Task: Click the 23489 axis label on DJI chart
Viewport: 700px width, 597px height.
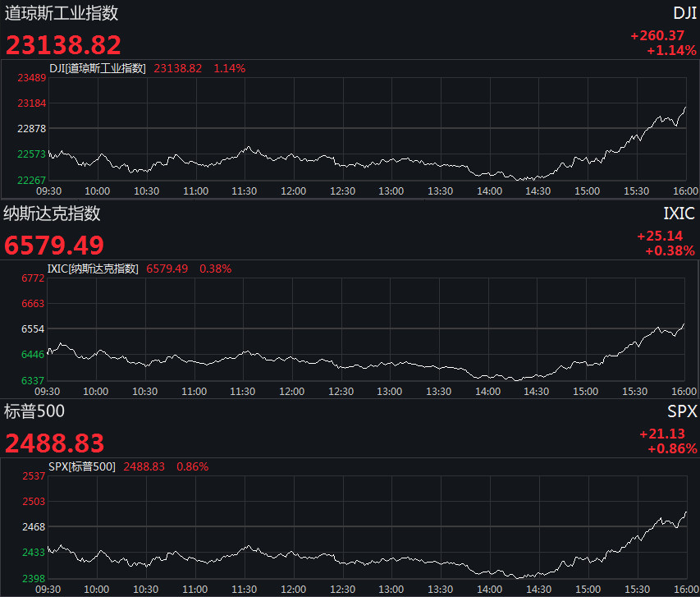Action: click(x=32, y=78)
